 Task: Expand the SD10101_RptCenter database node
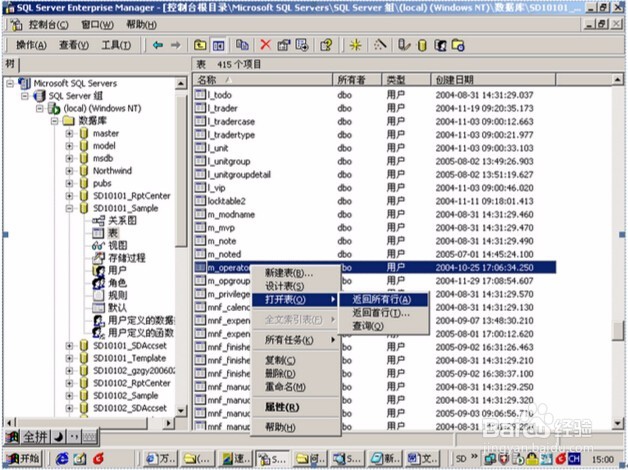(69, 196)
